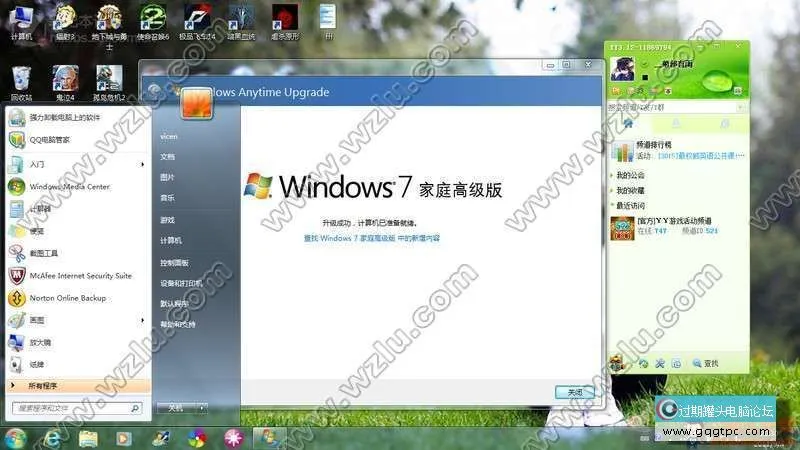The height and width of the screenshot is (450, 800).
Task: Click the YY profile avatar picture
Action: (622, 69)
